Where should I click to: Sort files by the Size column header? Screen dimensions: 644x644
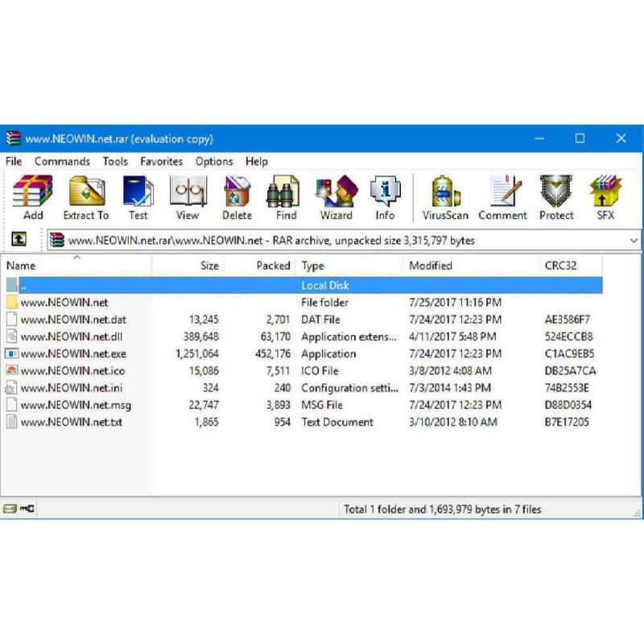click(x=208, y=266)
